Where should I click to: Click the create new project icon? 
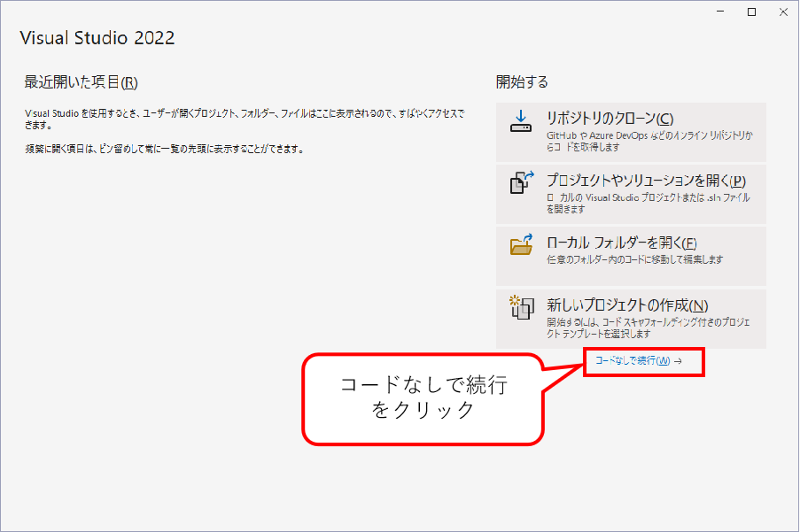pyautogui.click(x=522, y=307)
